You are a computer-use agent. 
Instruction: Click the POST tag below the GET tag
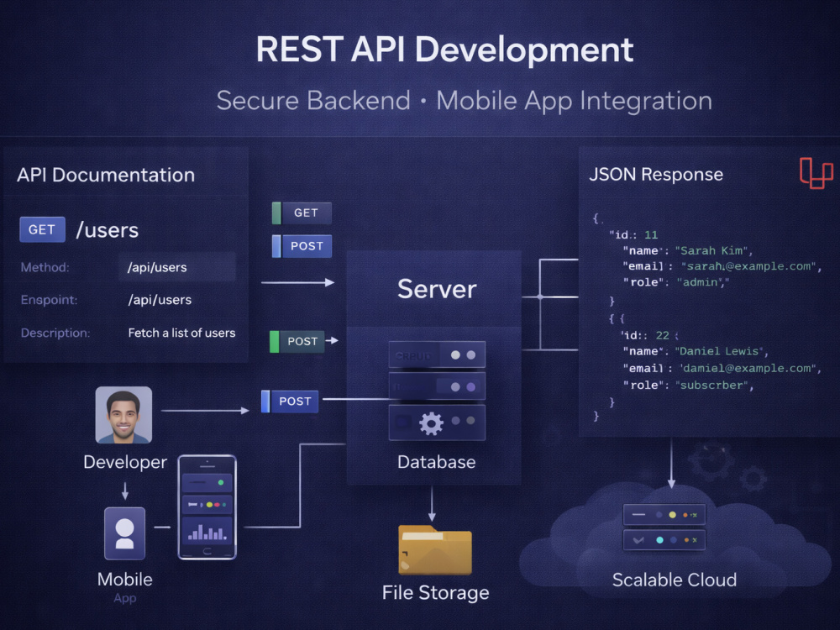pos(302,246)
